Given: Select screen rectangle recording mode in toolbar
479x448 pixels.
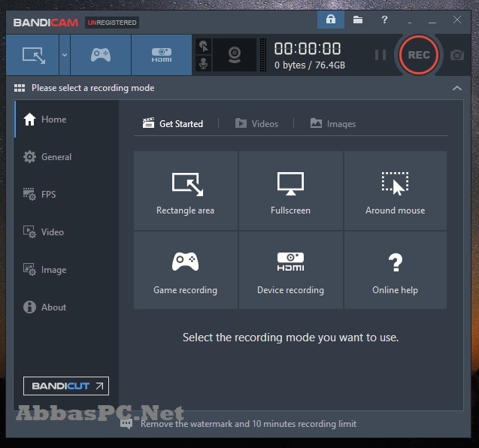Looking at the screenshot, I should tap(32, 55).
